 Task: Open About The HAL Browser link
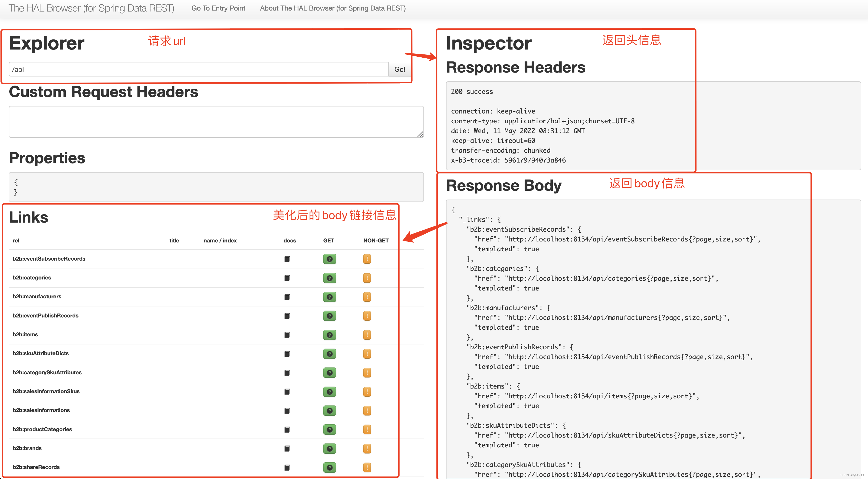(333, 8)
